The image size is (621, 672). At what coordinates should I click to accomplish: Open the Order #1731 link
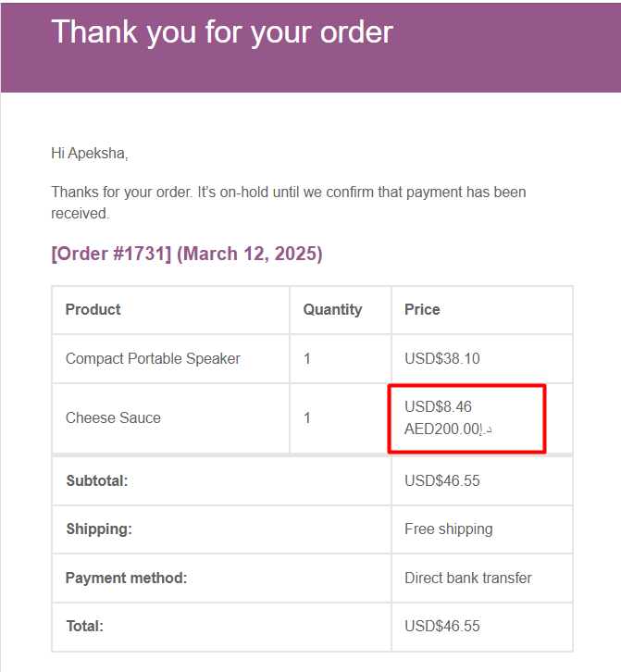[x=111, y=254]
